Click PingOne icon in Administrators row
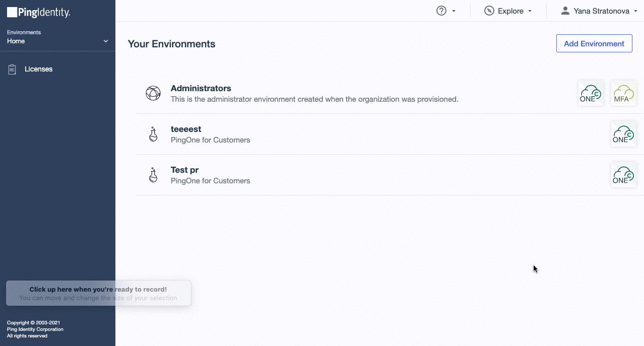This screenshot has height=346, width=644. (x=591, y=93)
